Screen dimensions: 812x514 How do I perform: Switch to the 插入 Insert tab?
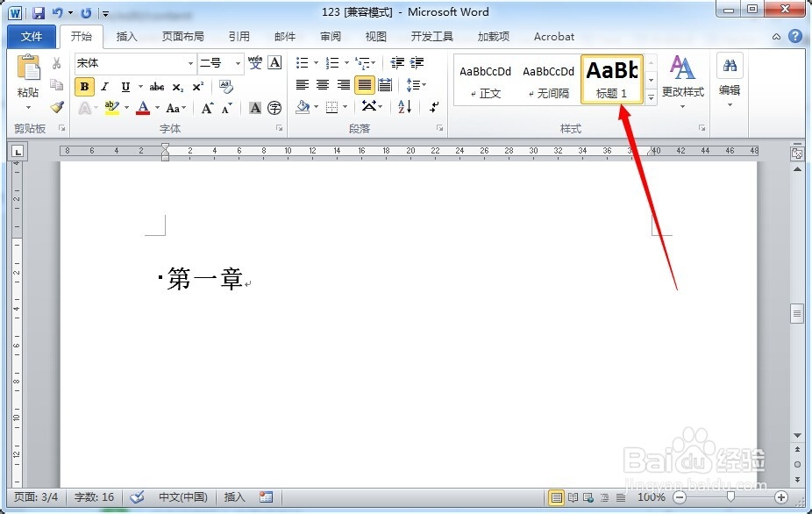coord(126,36)
